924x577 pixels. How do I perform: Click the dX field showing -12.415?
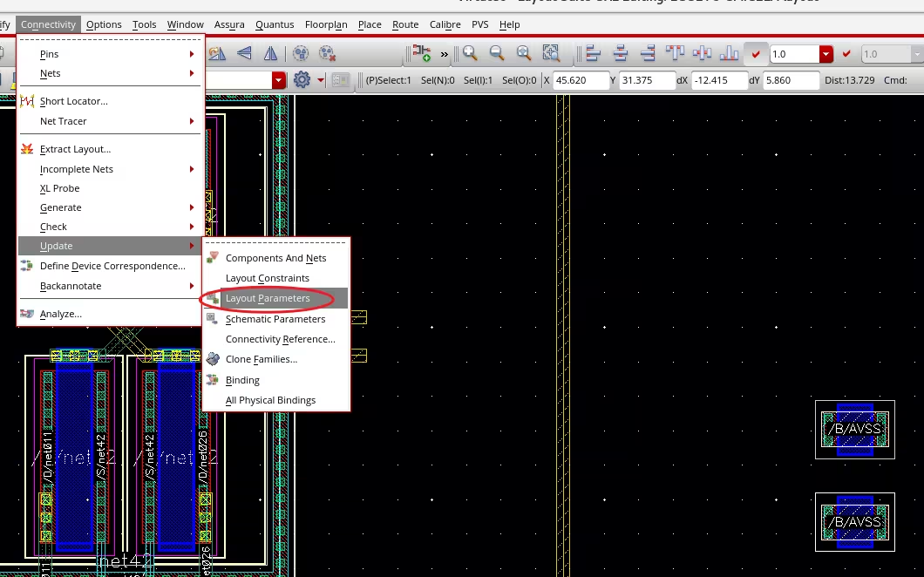(718, 80)
